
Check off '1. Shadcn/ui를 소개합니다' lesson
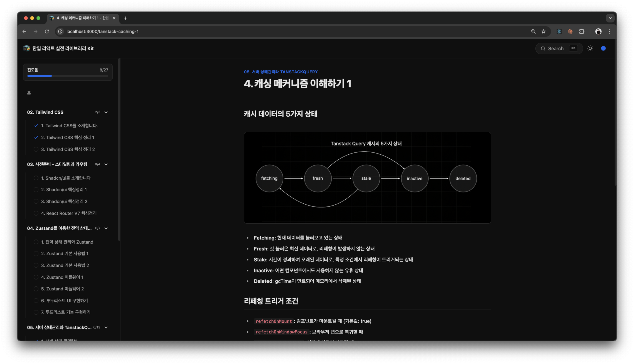[36, 178]
